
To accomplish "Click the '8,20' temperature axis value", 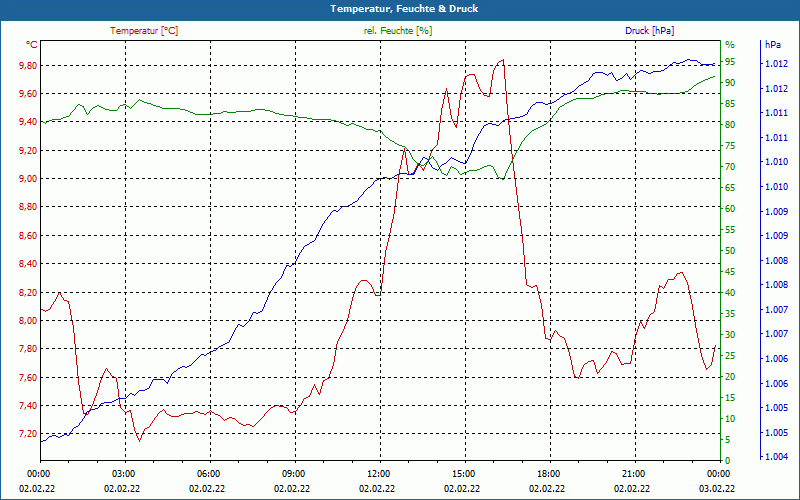I will (x=29, y=292).
